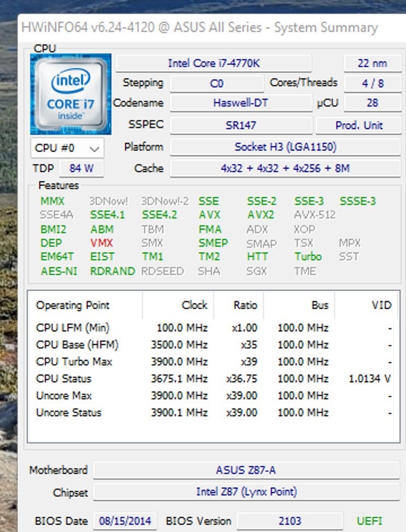Click the 4 / 8 cores/threads value
The image size is (406, 532).
click(x=373, y=83)
